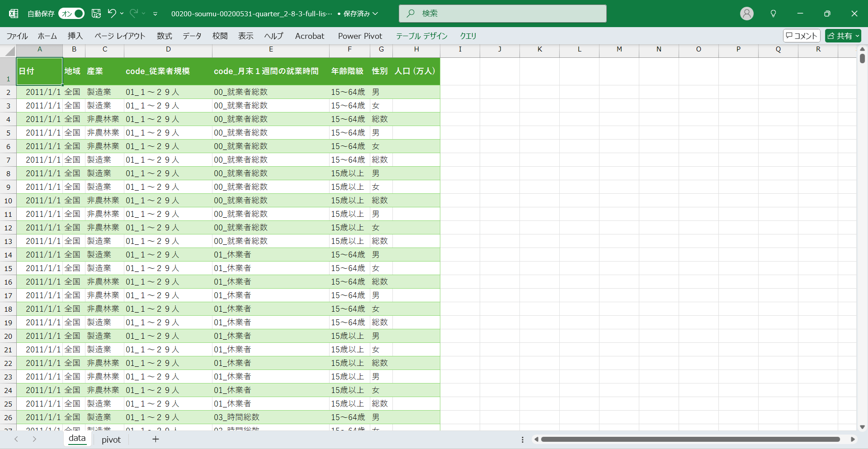
Task: Click the 検索 search box
Action: [502, 14]
